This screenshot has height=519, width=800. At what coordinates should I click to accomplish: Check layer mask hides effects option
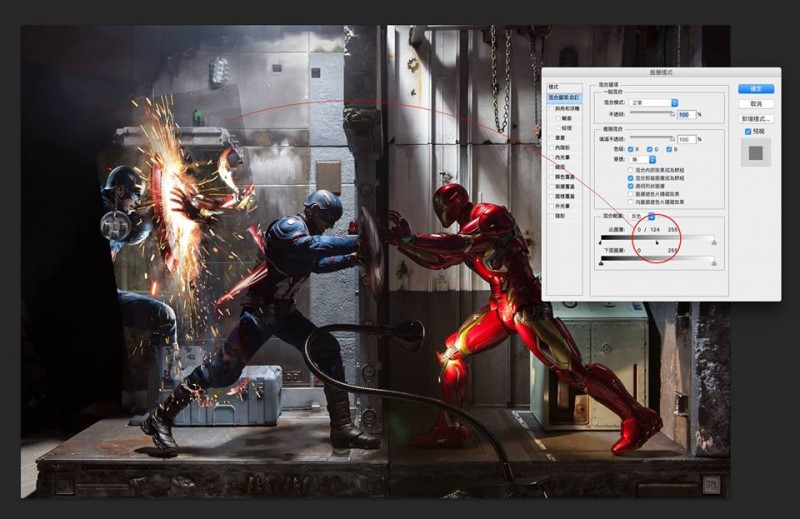pos(631,194)
